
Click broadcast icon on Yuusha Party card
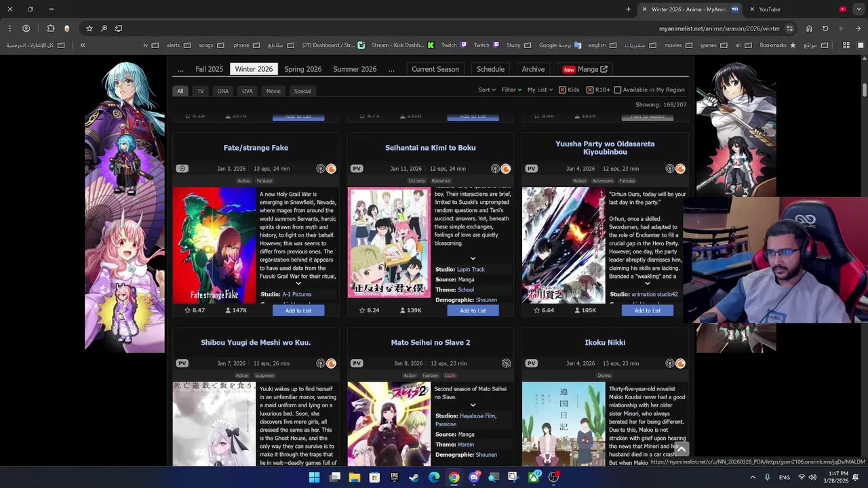[670, 169]
